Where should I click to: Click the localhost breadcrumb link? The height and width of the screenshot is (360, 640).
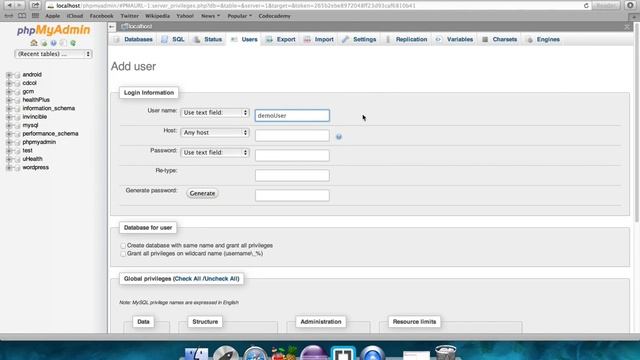pyautogui.click(x=140, y=27)
